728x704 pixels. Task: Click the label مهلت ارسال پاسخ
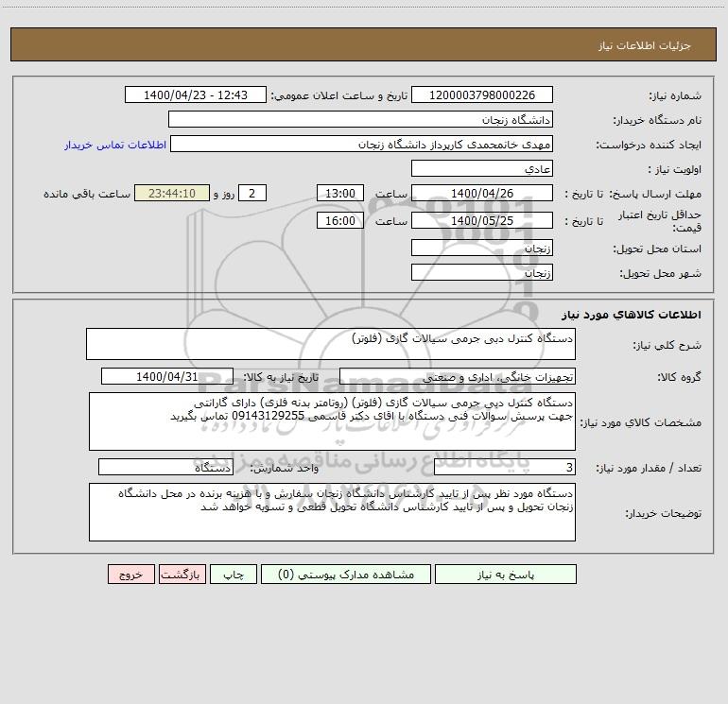pyautogui.click(x=656, y=194)
